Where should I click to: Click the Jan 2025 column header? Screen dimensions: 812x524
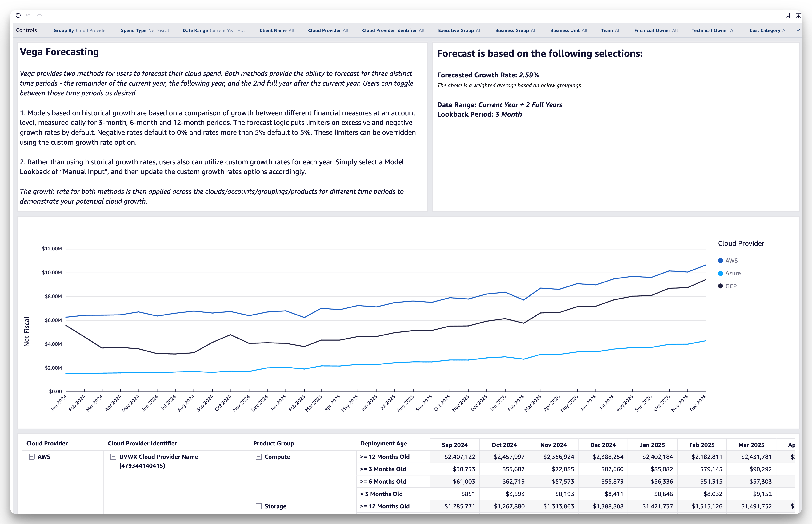(652, 445)
